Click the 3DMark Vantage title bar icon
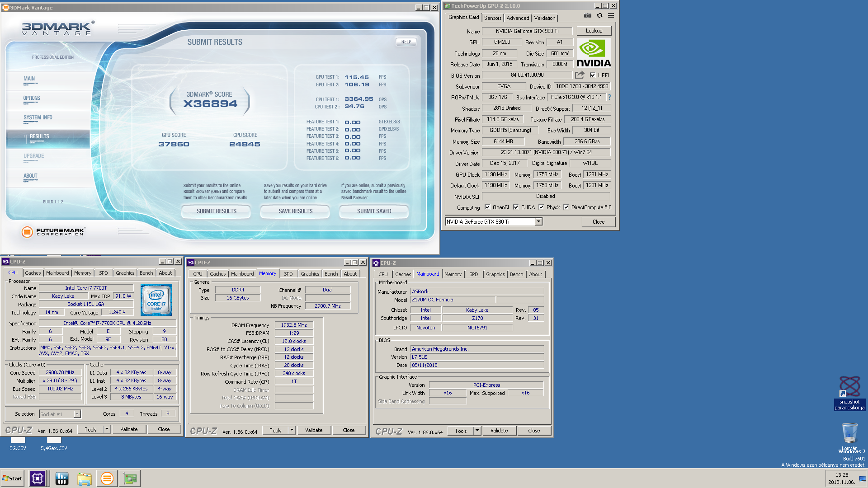This screenshot has height=488, width=868. pyautogui.click(x=6, y=7)
